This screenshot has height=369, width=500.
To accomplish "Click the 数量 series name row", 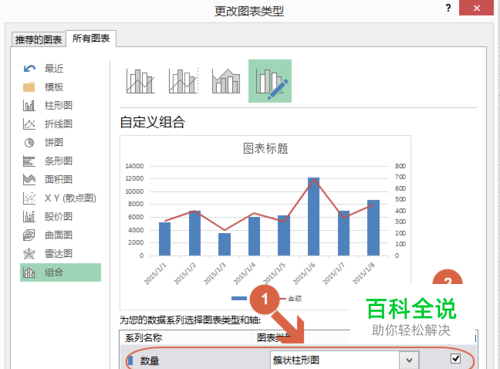I will point(149,360).
